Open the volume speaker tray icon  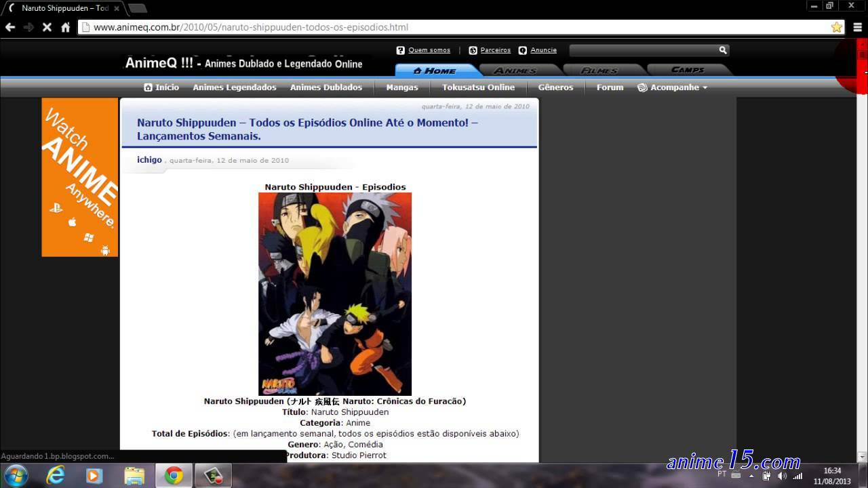point(782,476)
